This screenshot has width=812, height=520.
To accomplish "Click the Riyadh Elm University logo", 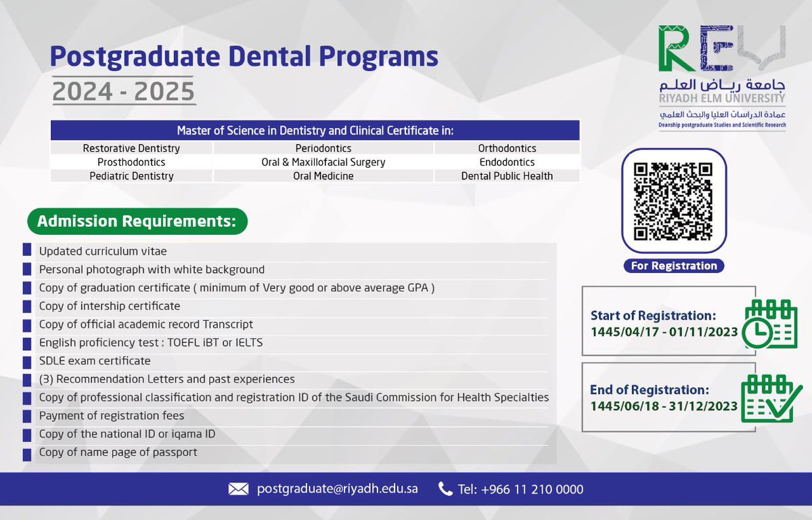I will [721, 78].
